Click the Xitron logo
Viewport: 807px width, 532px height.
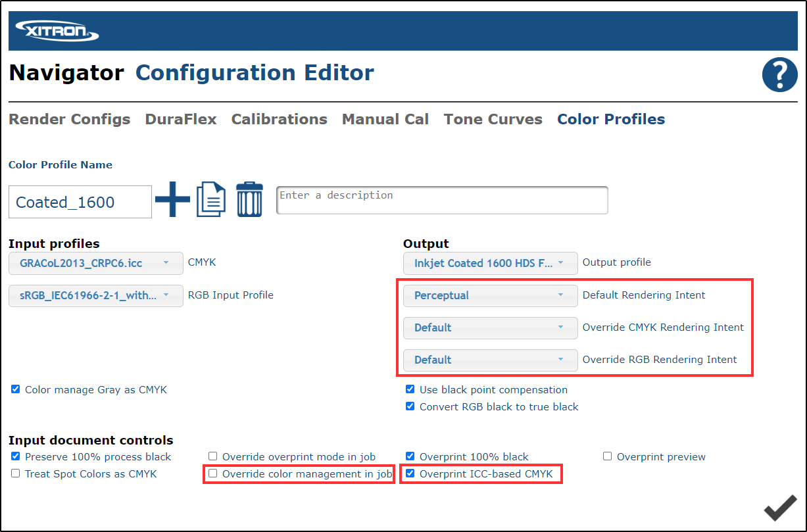pyautogui.click(x=57, y=30)
